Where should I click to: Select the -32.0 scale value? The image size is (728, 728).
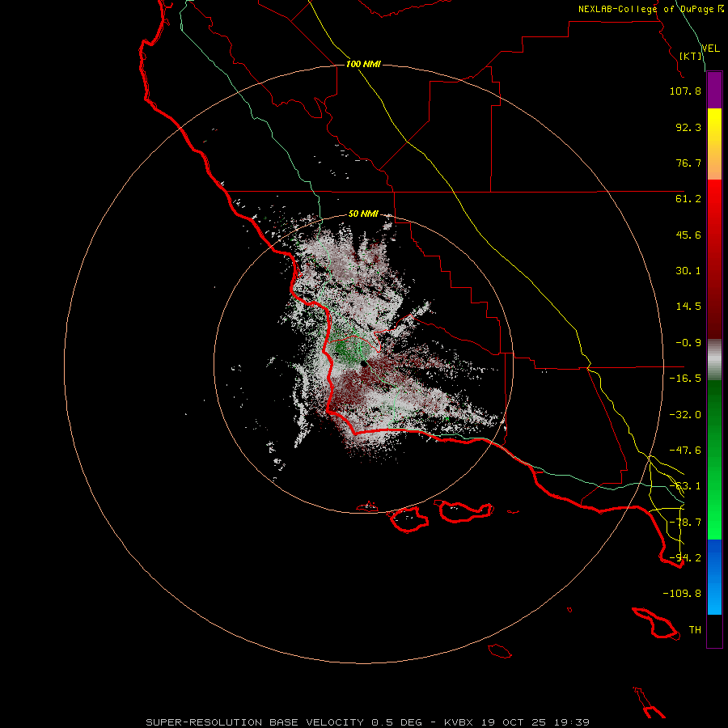pyautogui.click(x=685, y=415)
